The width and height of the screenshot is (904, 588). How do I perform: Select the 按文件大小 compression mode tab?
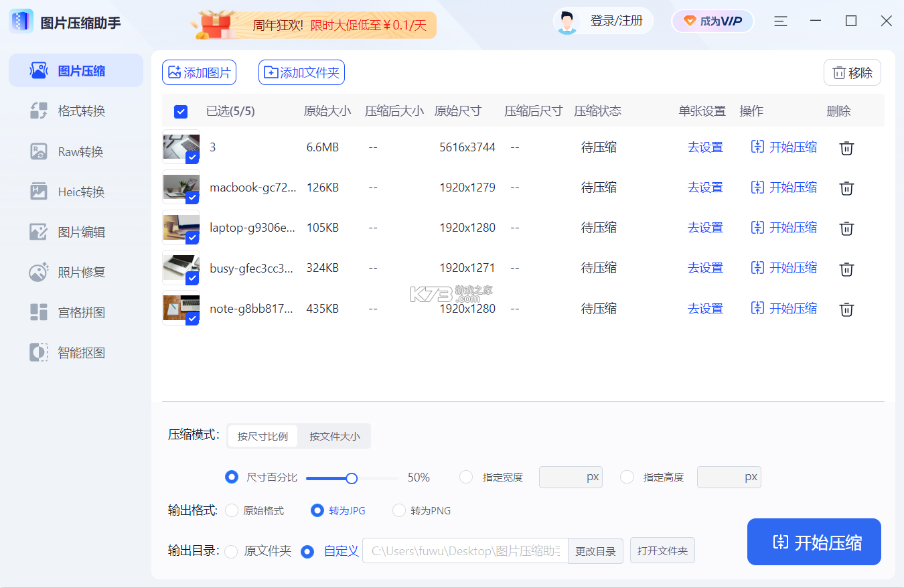click(334, 436)
